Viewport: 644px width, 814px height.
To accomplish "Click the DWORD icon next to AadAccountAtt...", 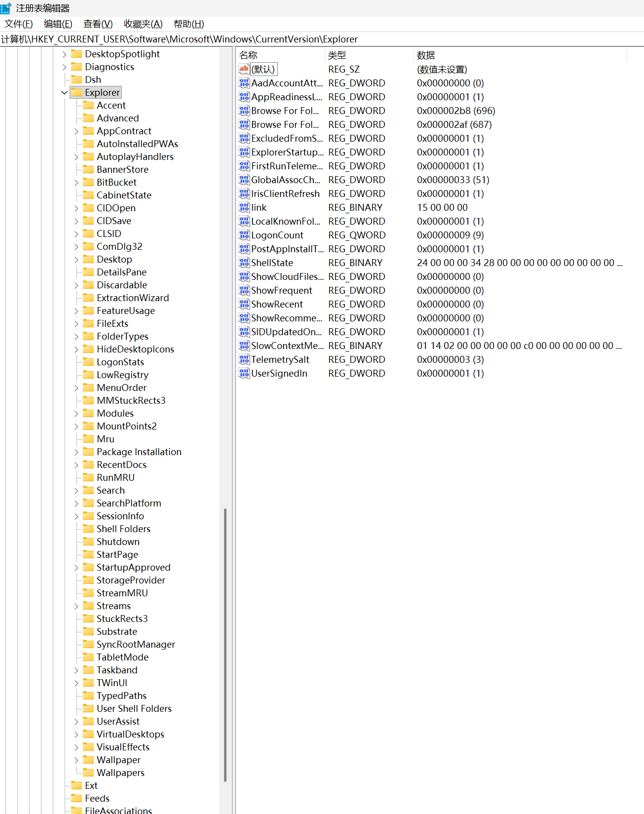I will 244,83.
